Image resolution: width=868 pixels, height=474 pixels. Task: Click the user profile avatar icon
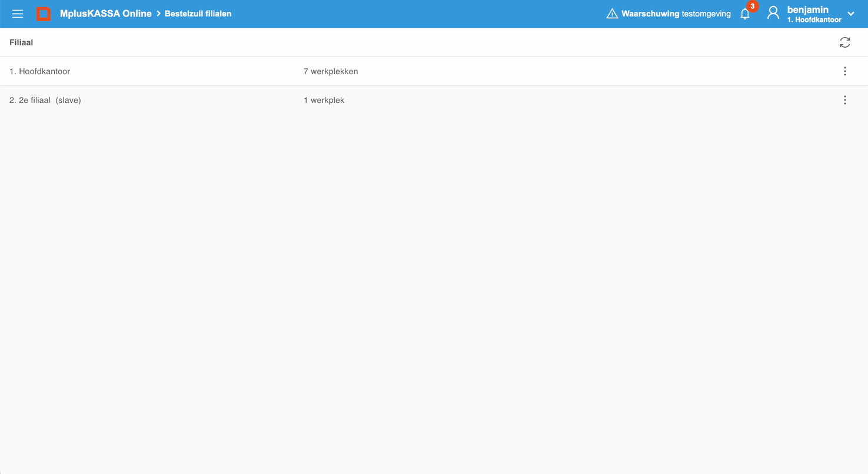773,13
